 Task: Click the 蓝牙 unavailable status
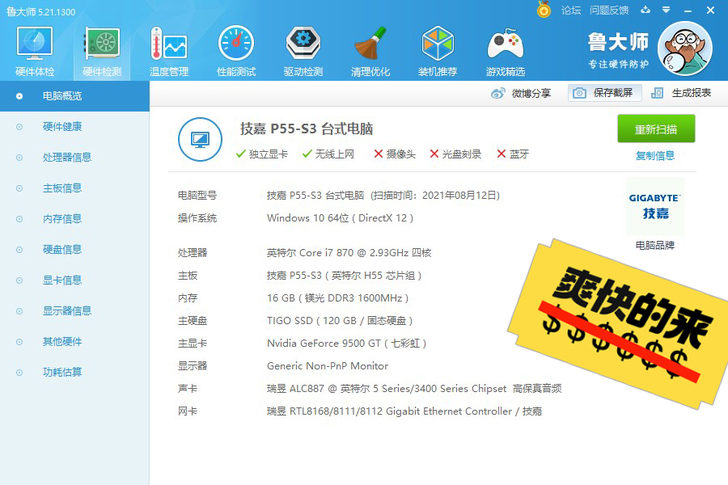513,154
